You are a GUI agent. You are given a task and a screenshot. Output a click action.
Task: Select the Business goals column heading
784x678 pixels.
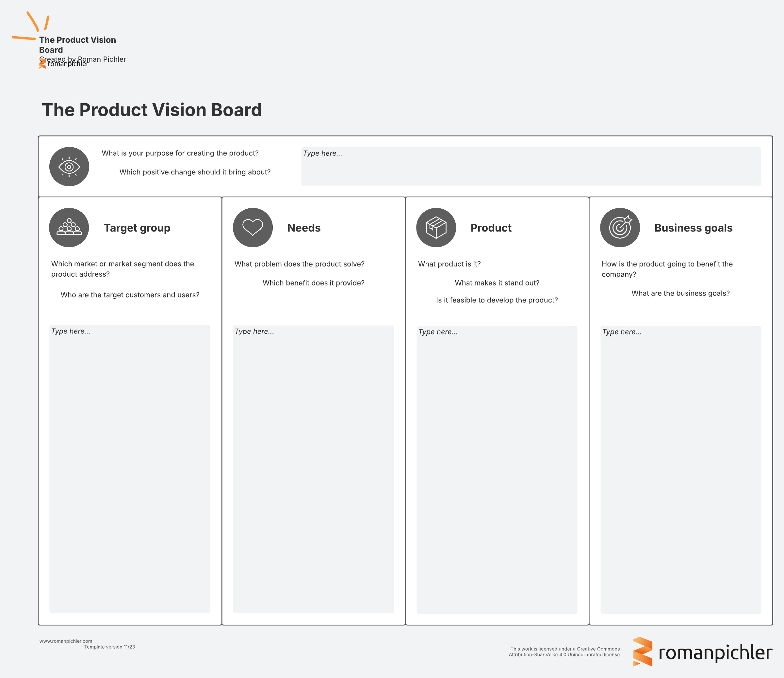pyautogui.click(x=693, y=228)
